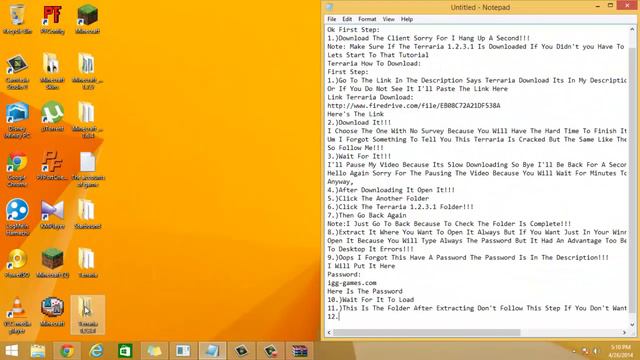The height and width of the screenshot is (360, 640).
Task: Open the Help menu in Notepad
Action: pyautogui.click(x=407, y=19)
